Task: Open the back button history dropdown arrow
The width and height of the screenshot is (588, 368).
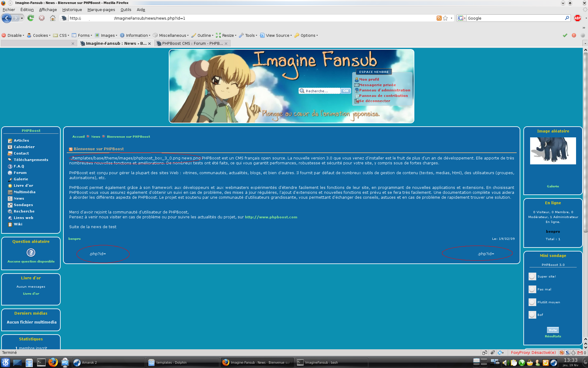Action: point(22,18)
